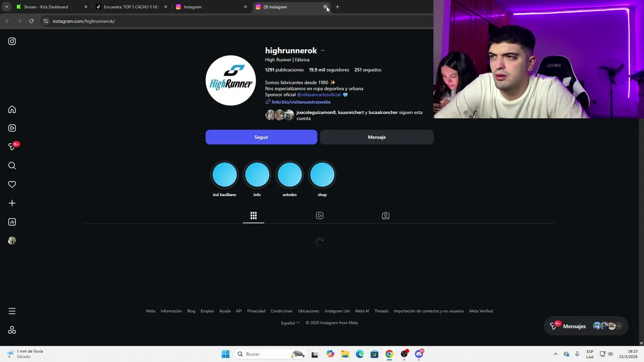Open the Reels icon in the sidebar
The height and width of the screenshot is (362, 644).
click(12, 128)
